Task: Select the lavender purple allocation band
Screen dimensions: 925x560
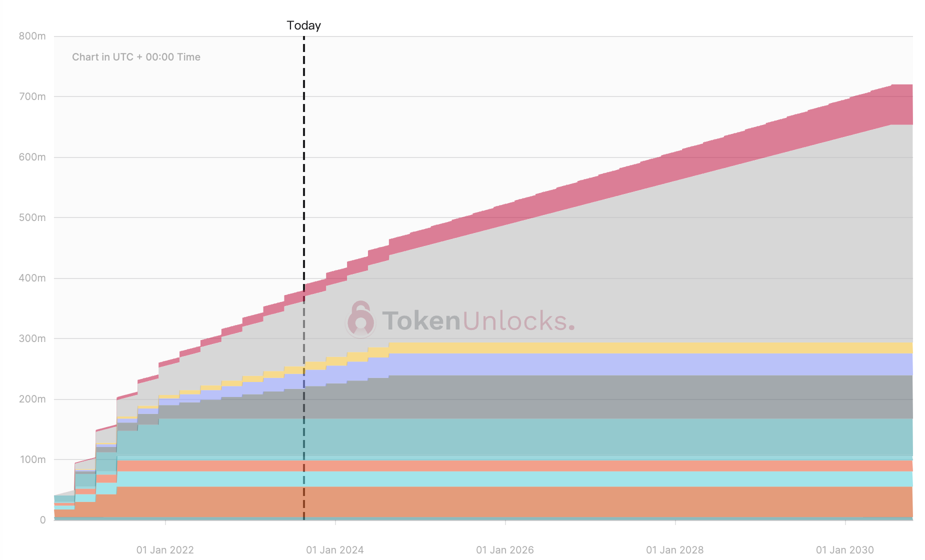Action: coord(650,364)
